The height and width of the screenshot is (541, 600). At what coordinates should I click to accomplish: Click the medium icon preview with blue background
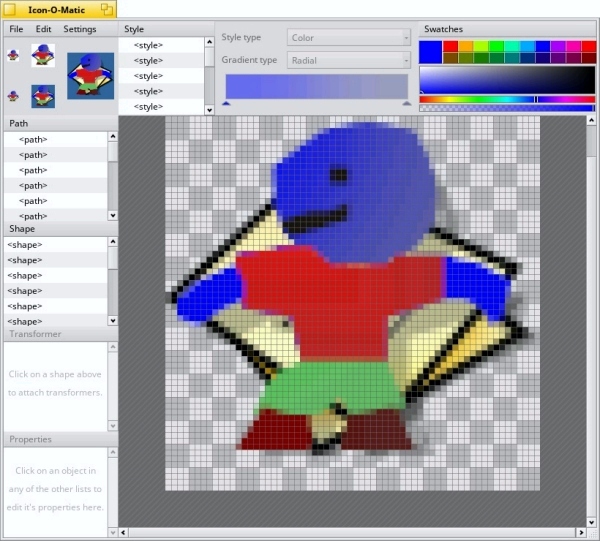click(42, 96)
